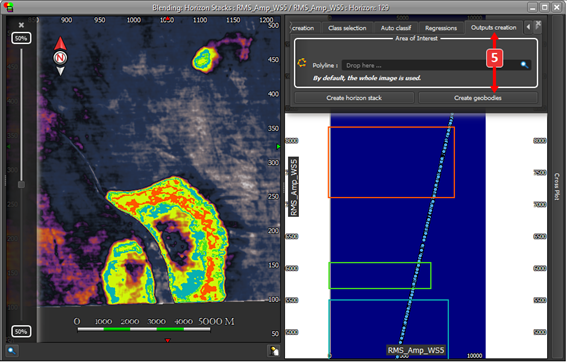The image size is (567, 362).
Task: Open the search tool below map view
Action: tap(12, 350)
